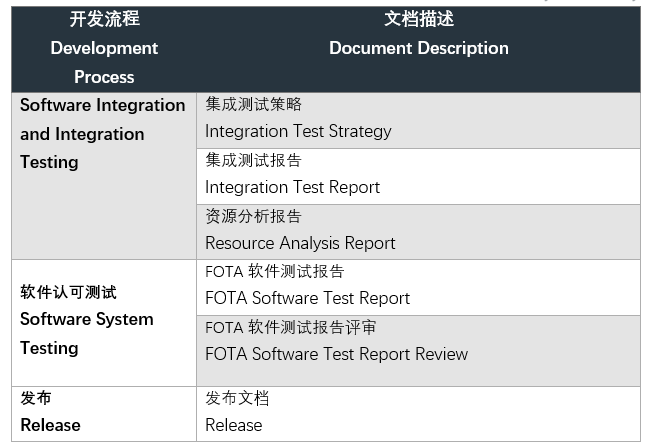
Task: Click the 集成测试报告 text
Action: click(253, 160)
